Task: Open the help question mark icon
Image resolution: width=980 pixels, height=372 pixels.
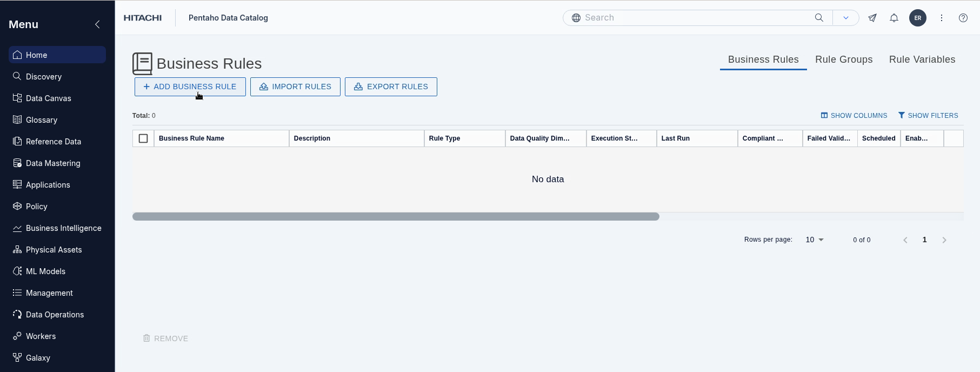Action: [x=963, y=18]
